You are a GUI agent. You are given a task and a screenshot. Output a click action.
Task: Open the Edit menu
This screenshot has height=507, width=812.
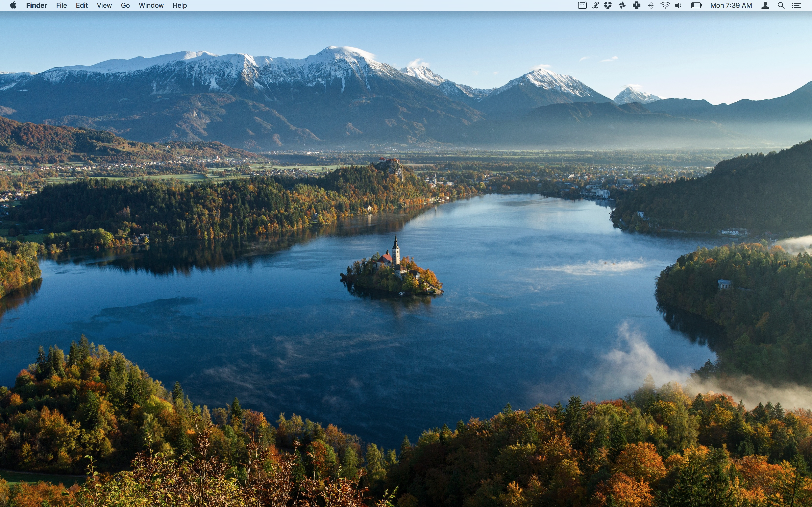point(81,5)
